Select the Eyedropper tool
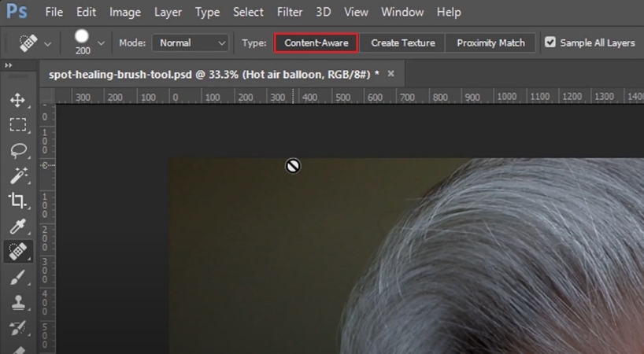Image resolution: width=644 pixels, height=354 pixels. (x=17, y=226)
